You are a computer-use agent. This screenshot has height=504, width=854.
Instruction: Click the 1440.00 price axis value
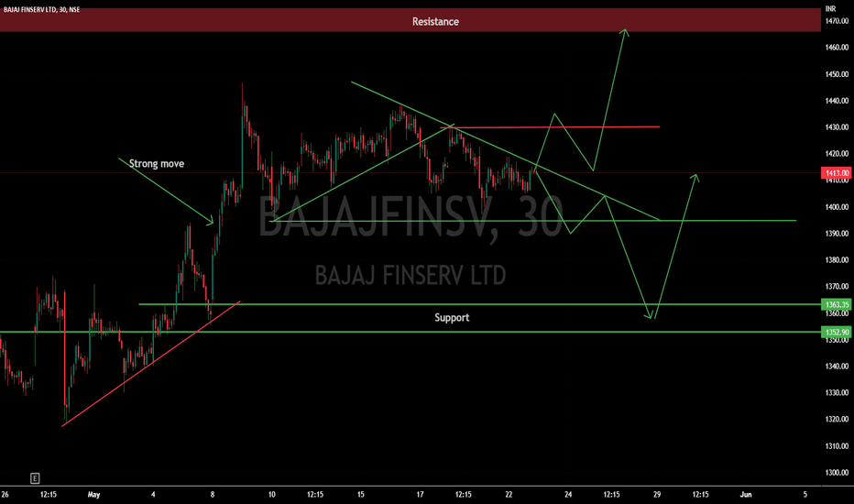(x=838, y=101)
